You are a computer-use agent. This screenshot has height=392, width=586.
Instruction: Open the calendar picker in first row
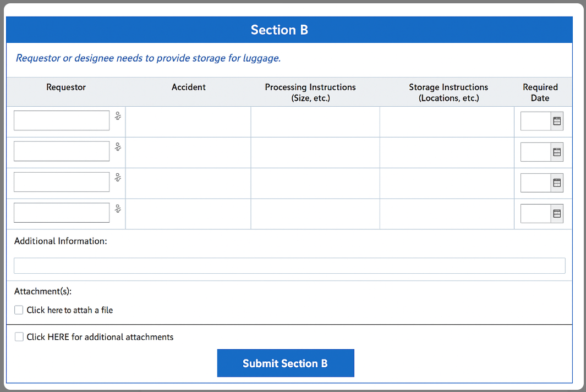(x=557, y=122)
